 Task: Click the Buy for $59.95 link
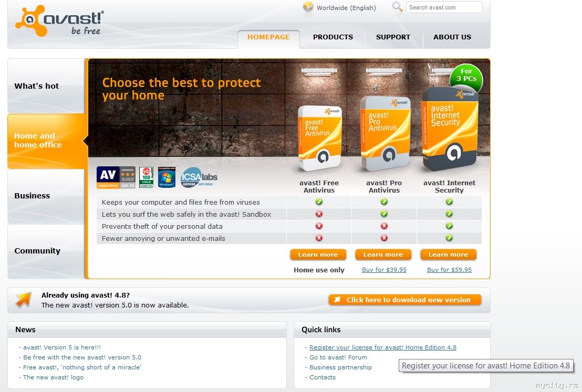pyautogui.click(x=449, y=270)
